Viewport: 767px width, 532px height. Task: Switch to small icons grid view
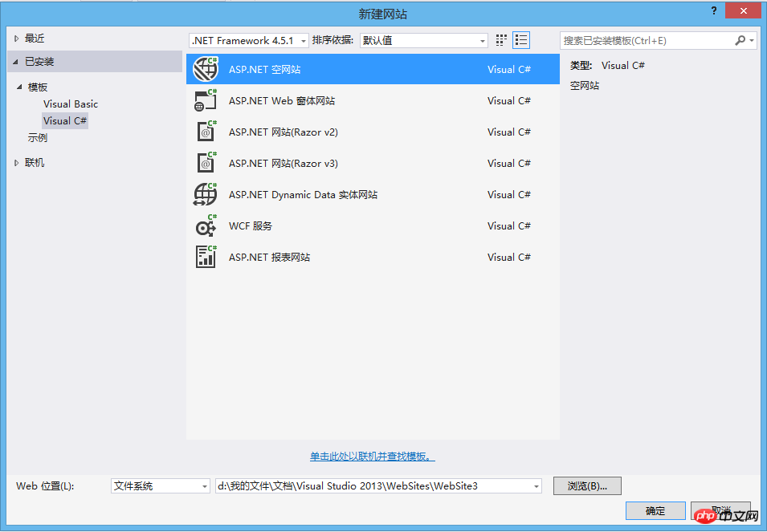point(501,41)
